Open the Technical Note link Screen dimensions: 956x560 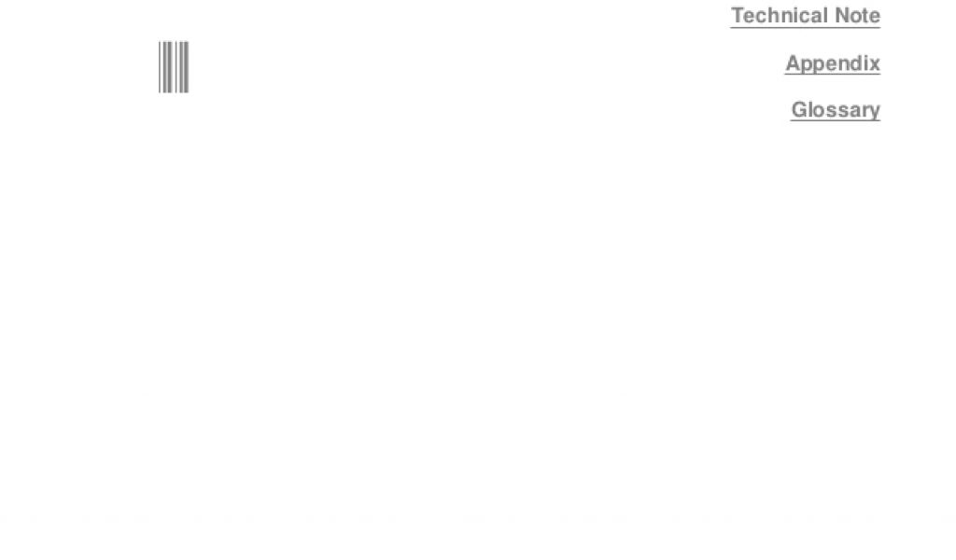[806, 15]
